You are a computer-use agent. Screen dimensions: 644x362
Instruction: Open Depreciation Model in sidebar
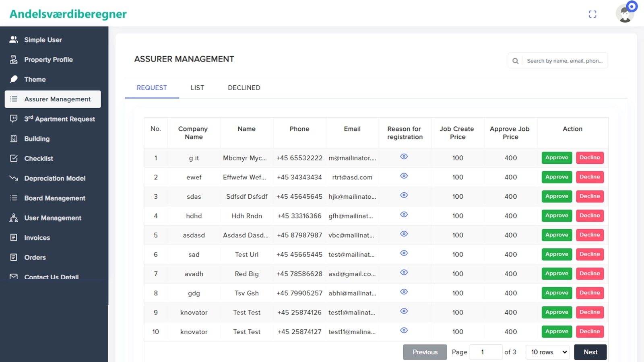pyautogui.click(x=54, y=178)
